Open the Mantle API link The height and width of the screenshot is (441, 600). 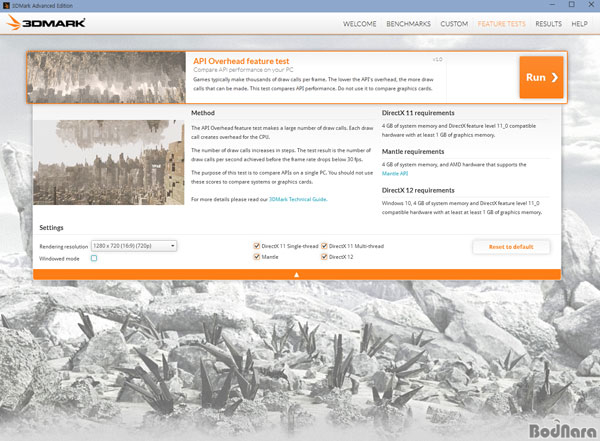pos(395,173)
